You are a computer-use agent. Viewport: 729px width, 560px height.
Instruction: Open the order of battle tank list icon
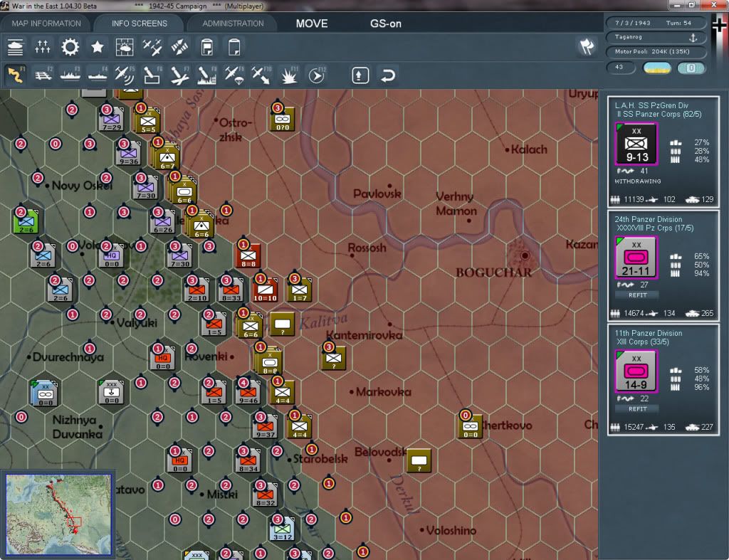(16, 47)
